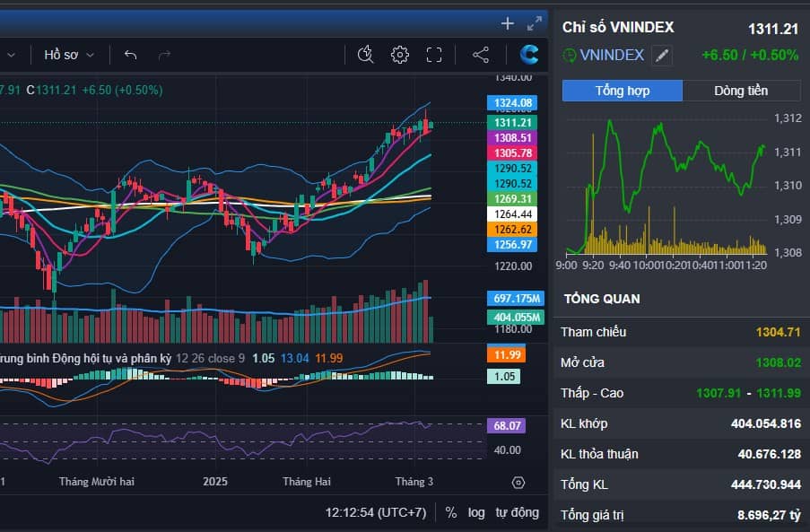Open quick search lightning icon
This screenshot has width=810, height=532.
[x=365, y=54]
